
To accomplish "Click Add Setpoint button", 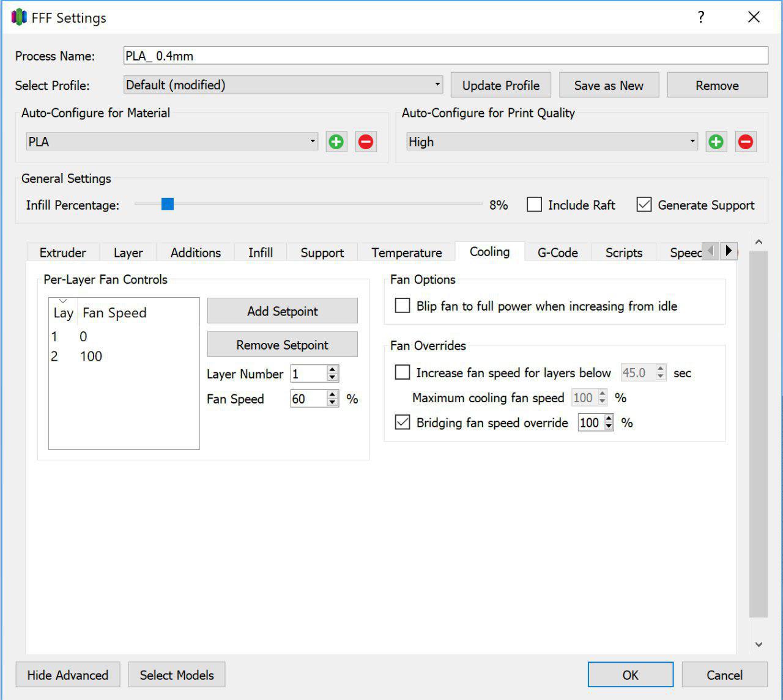I will 283,311.
